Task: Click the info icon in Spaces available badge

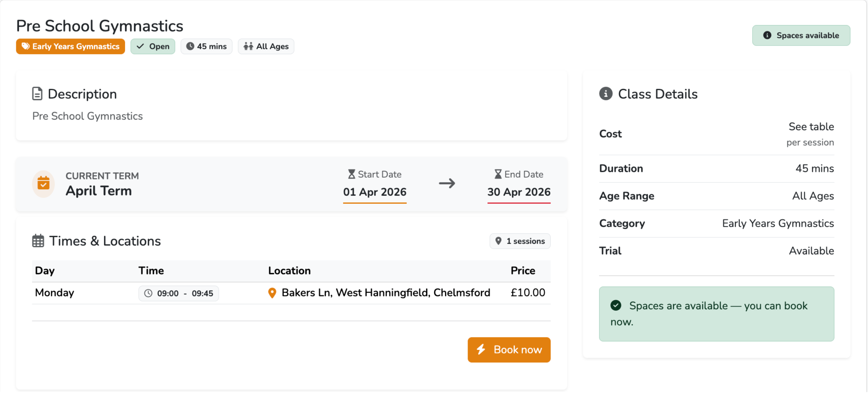Action: coord(767,35)
